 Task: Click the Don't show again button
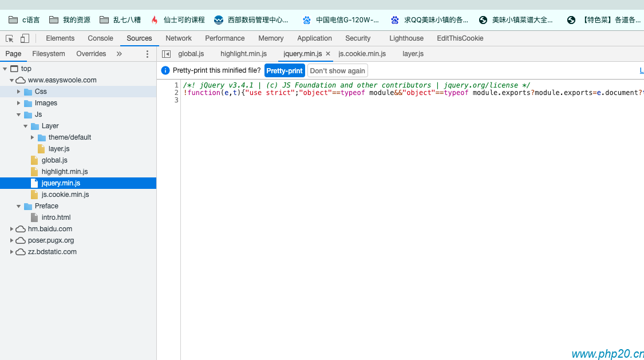(x=337, y=70)
